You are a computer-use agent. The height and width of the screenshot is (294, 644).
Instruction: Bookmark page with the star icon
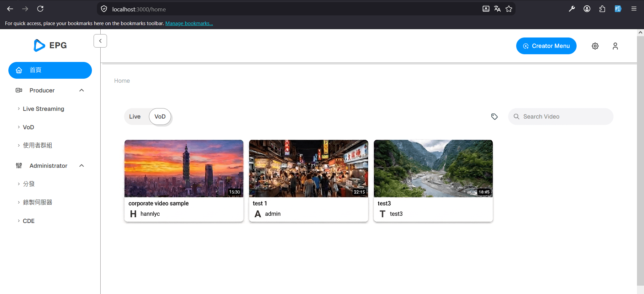click(x=509, y=9)
